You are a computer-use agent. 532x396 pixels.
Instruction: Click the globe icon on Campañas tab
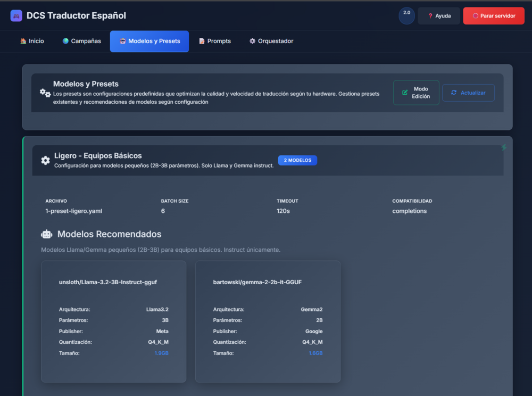tap(65, 41)
